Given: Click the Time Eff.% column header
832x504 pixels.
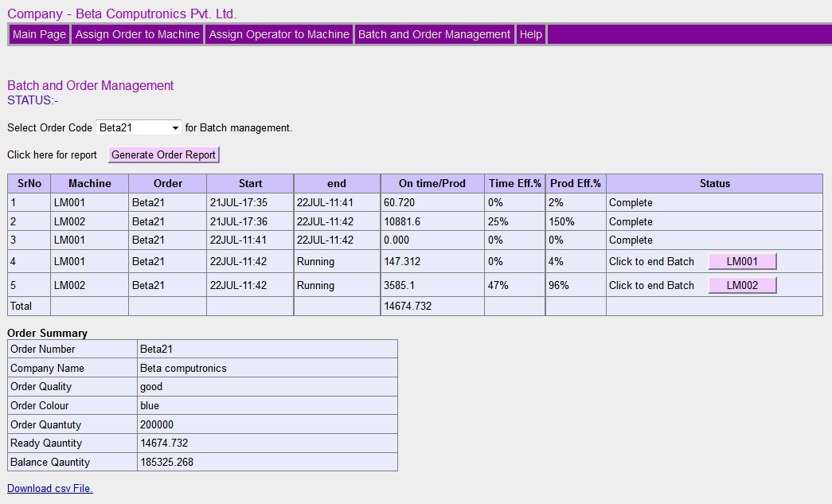Looking at the screenshot, I should pyautogui.click(x=514, y=183).
